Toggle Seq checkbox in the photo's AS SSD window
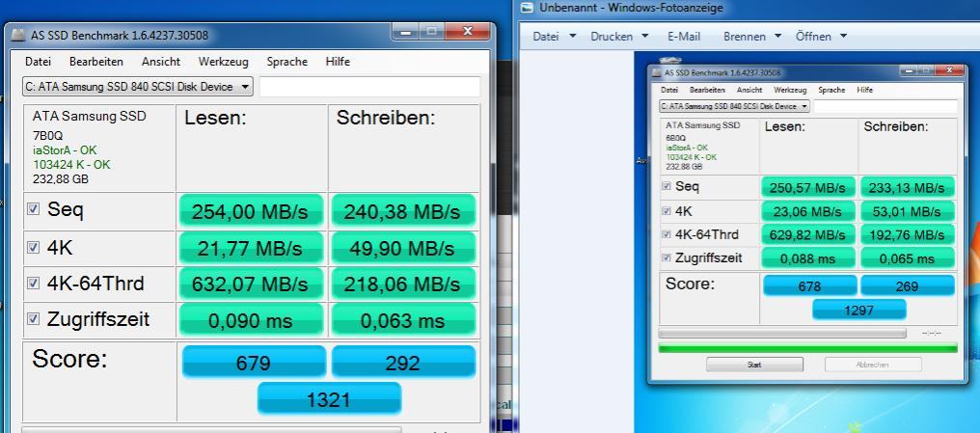This screenshot has height=433, width=980. point(667,186)
